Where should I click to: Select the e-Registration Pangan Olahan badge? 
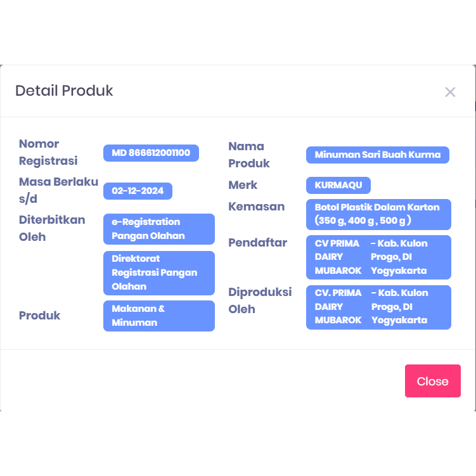158,229
